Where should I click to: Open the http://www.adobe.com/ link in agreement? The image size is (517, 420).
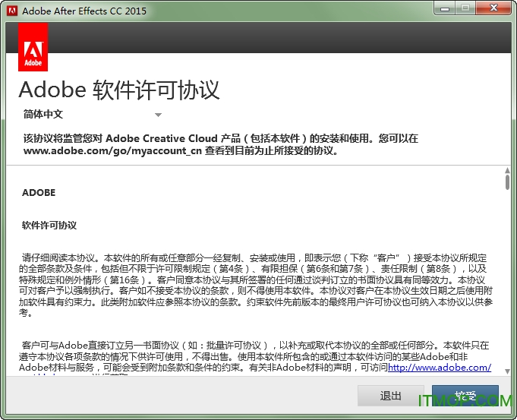click(x=440, y=367)
